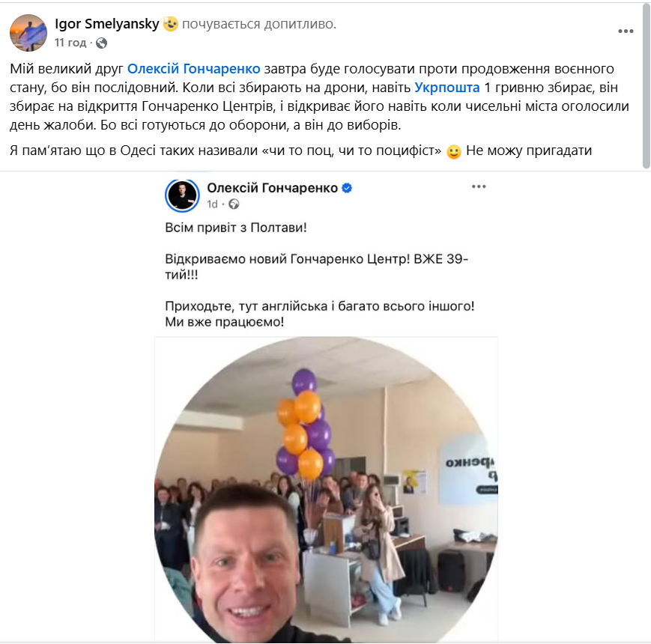Click the public globe icon beside 11 год

point(101,43)
